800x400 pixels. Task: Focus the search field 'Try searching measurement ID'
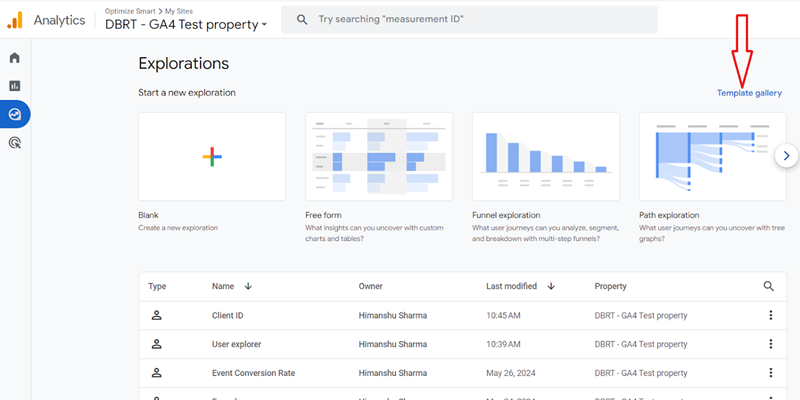pyautogui.click(x=469, y=20)
